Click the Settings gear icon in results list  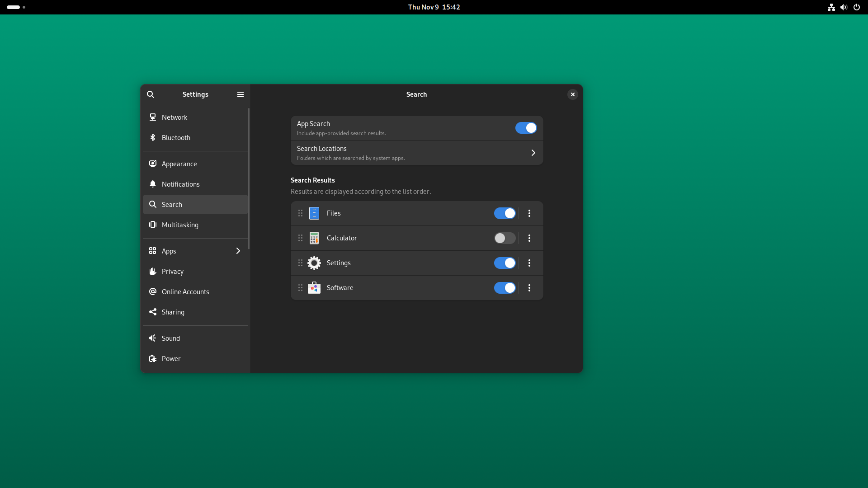[x=314, y=263]
